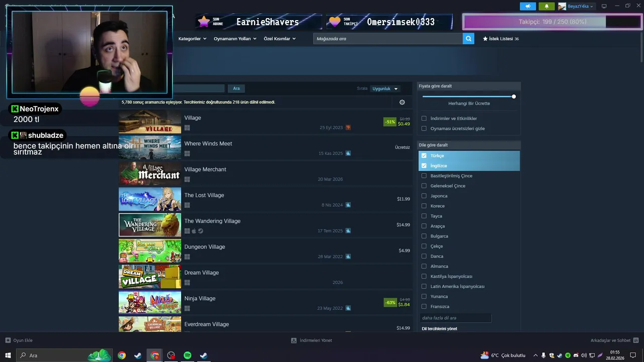
Task: Click the Oyun Ekle plus icon
Action: pyautogui.click(x=8, y=340)
